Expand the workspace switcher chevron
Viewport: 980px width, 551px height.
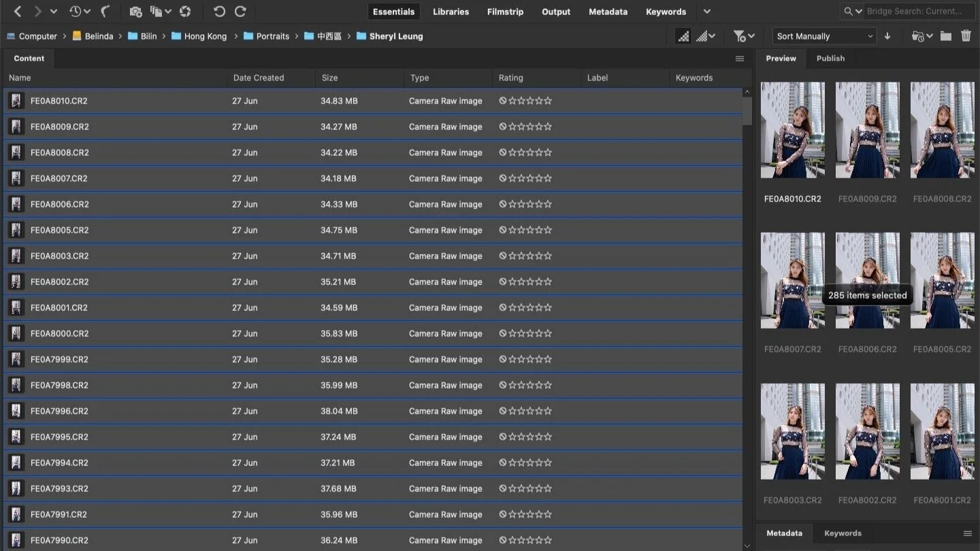point(707,12)
